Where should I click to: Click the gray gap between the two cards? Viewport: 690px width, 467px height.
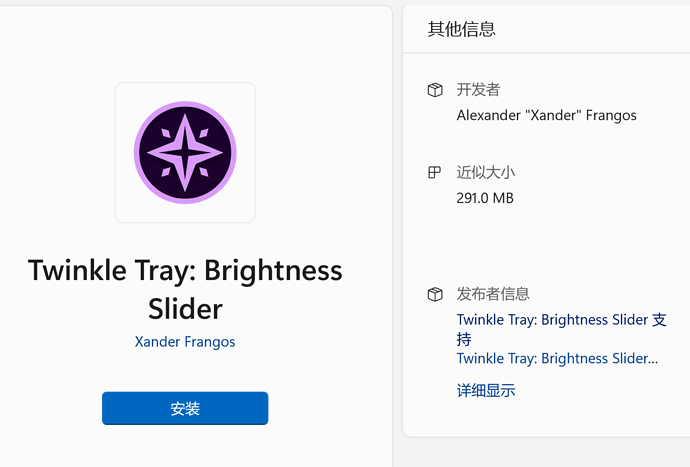tap(397, 230)
